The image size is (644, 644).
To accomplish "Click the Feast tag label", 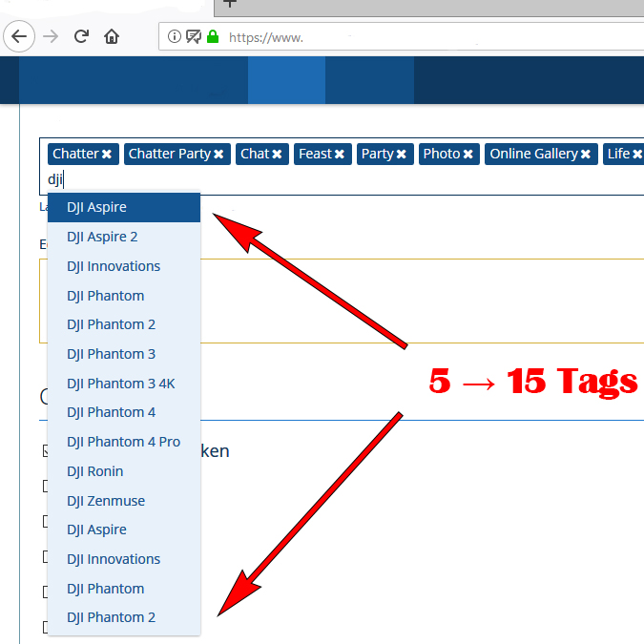I will point(315,154).
